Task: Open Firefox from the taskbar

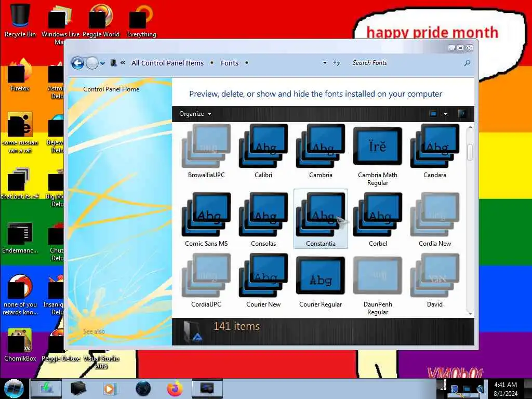Action: pos(175,389)
